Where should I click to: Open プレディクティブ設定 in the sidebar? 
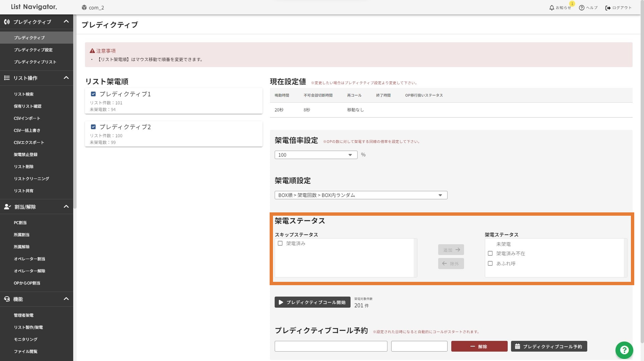coord(33,50)
